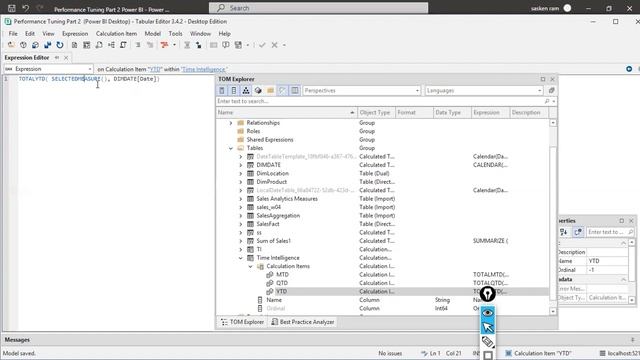Toggle the eye visibility overlay button
640x360 pixels.
(x=488, y=313)
